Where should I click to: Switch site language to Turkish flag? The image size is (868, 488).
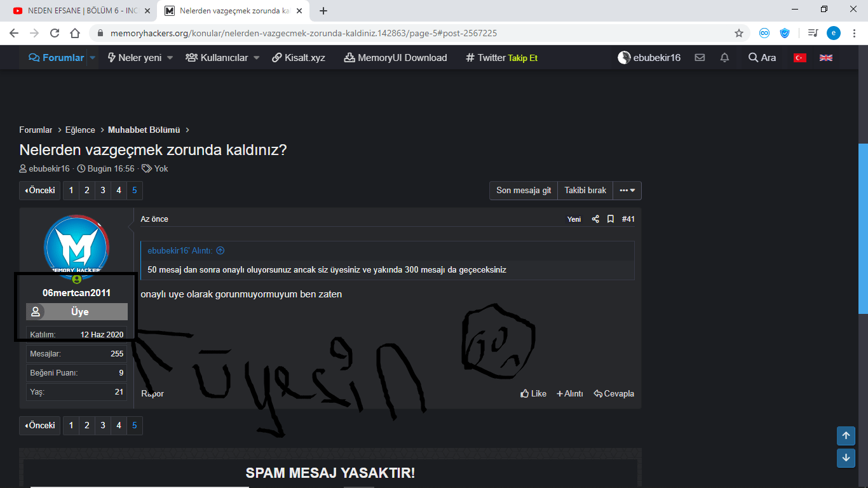(799, 57)
